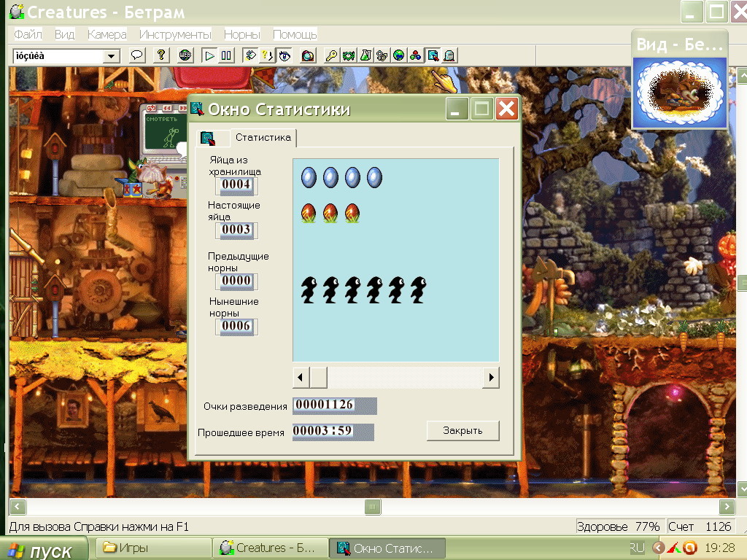The image size is (747, 560).
Task: Click the play button in the toolbar
Action: point(209,55)
